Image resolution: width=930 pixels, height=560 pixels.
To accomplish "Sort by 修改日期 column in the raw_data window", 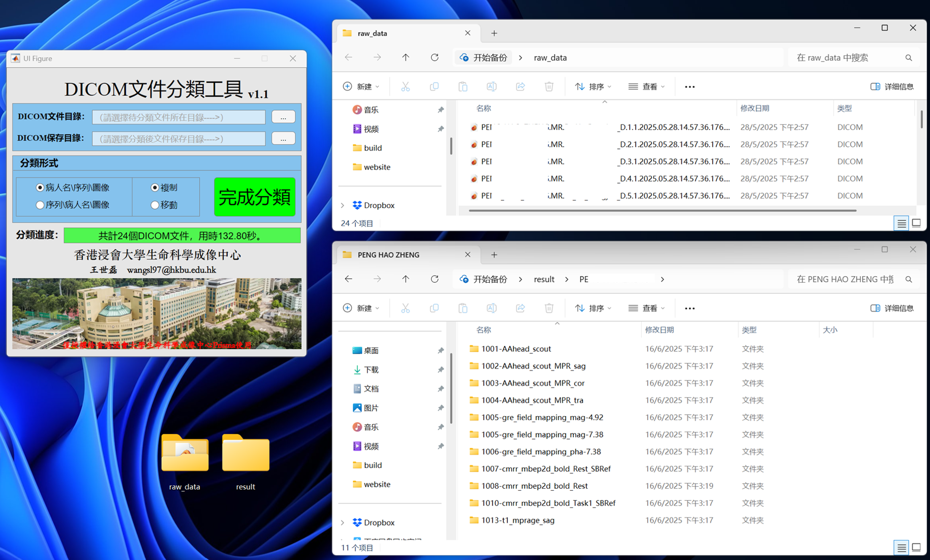I will pos(755,108).
